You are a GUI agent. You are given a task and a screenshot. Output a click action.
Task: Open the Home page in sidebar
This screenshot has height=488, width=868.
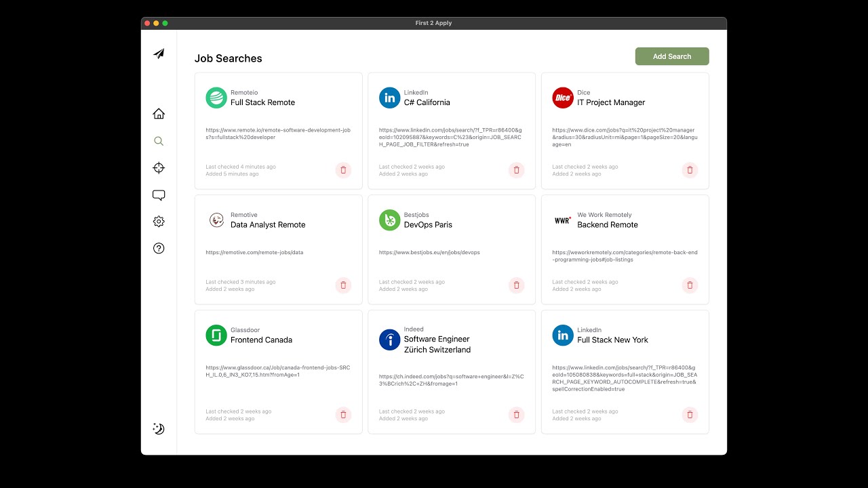159,114
